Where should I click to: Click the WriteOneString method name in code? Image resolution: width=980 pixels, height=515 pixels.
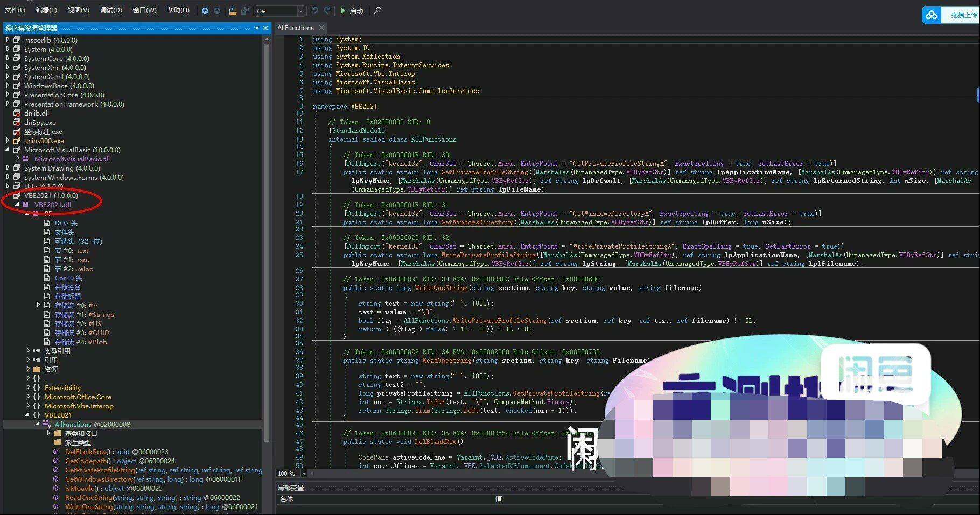click(x=441, y=288)
